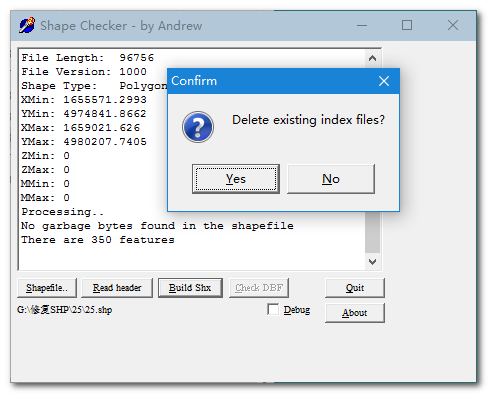
Task: Decline deletion by clicking No
Action: 331,179
